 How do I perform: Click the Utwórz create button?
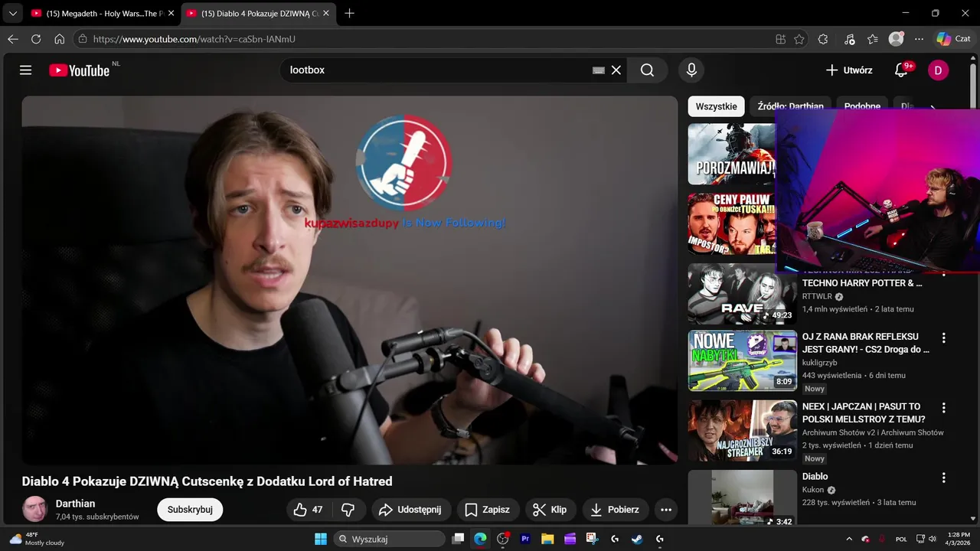(848, 70)
